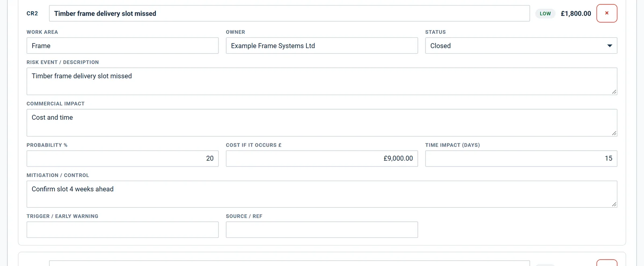Click the empty Trigger / Early Warning field
Screen dimensions: 644x266
point(122,230)
